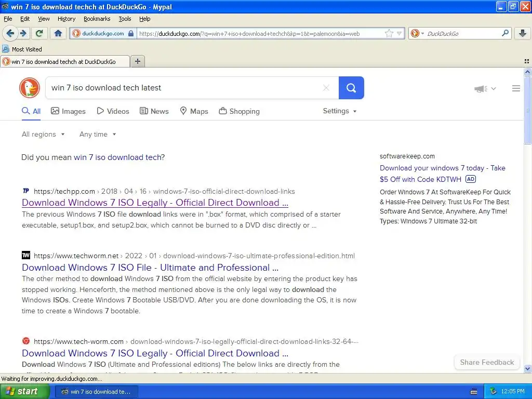Click the techpp.com favicon
Viewport: 532px width, 399px height.
coord(26,191)
